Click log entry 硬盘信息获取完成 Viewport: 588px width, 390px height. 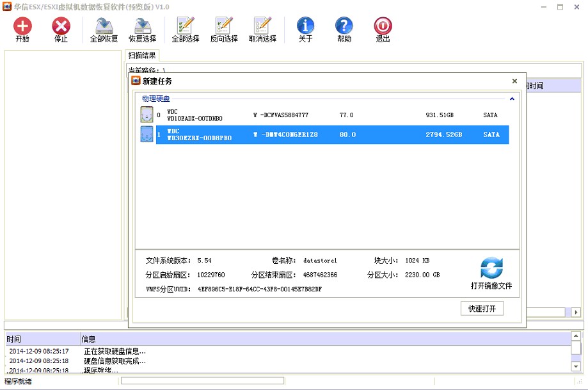(115, 361)
